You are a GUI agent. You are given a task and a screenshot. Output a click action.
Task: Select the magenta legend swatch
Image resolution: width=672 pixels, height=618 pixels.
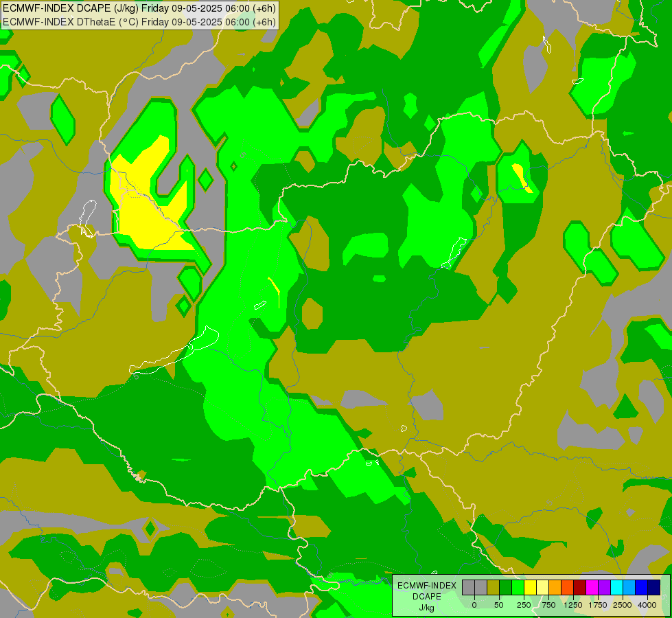point(592,588)
